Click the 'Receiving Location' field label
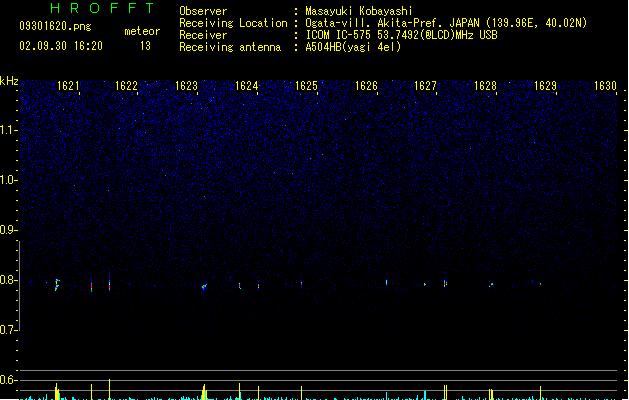Image resolution: width=629 pixels, height=400 pixels. [x=233, y=23]
